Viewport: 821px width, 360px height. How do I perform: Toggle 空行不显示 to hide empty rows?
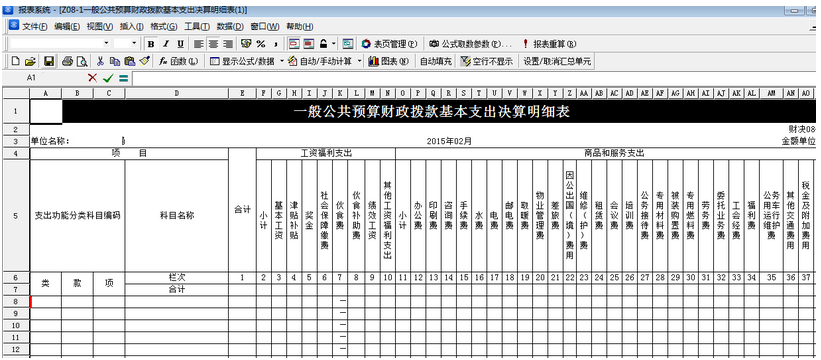pos(486,62)
